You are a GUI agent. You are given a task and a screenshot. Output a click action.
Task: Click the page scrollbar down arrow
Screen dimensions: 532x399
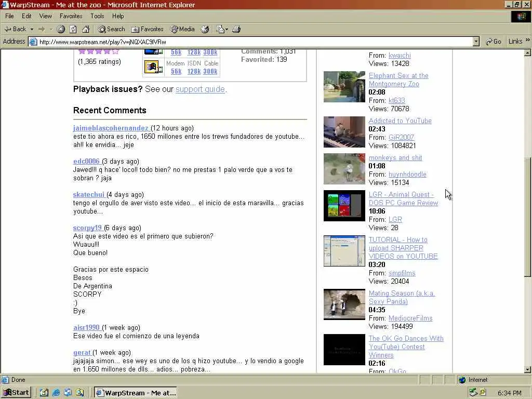[x=528, y=370]
